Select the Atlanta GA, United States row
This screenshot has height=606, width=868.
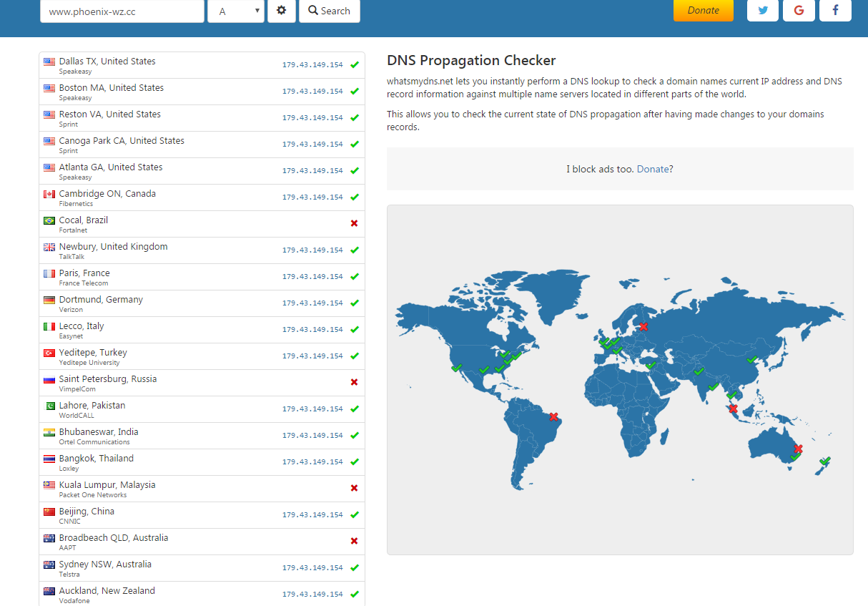(202, 172)
